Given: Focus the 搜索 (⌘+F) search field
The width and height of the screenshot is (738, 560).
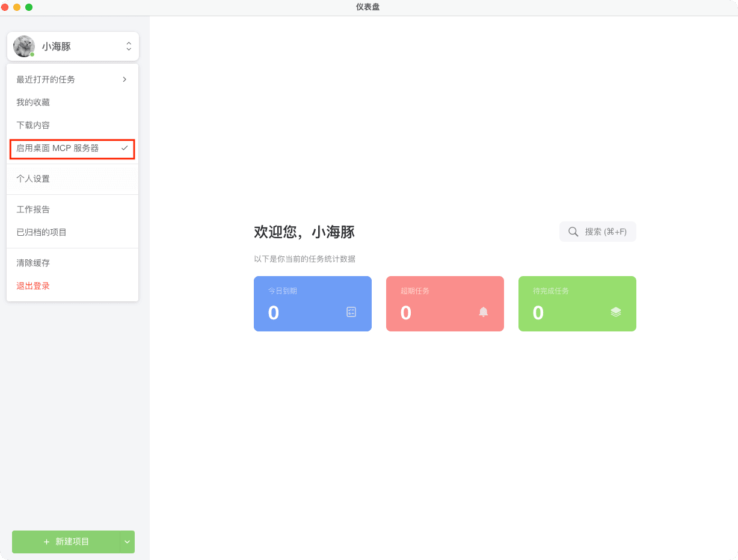Looking at the screenshot, I should pos(606,232).
